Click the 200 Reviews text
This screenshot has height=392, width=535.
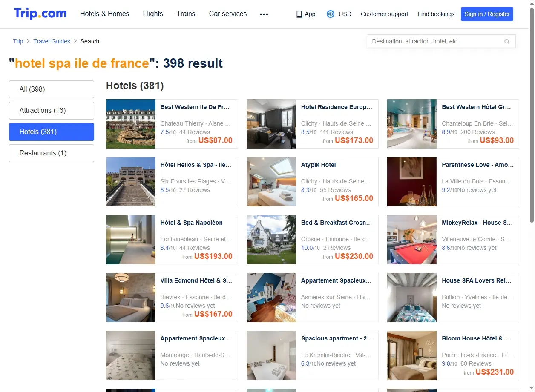tap(477, 132)
